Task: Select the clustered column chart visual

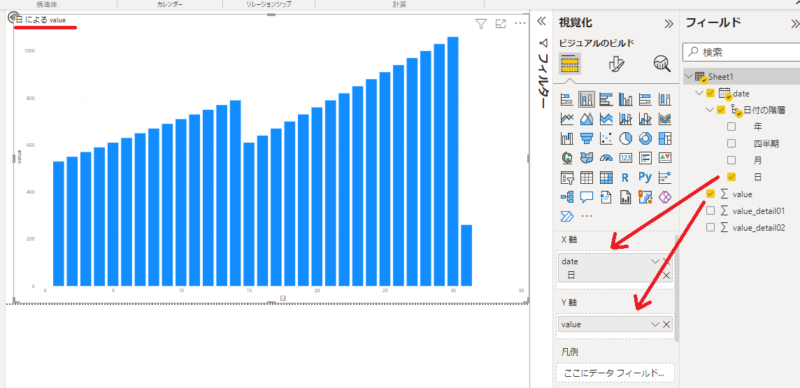Action: pos(625,99)
